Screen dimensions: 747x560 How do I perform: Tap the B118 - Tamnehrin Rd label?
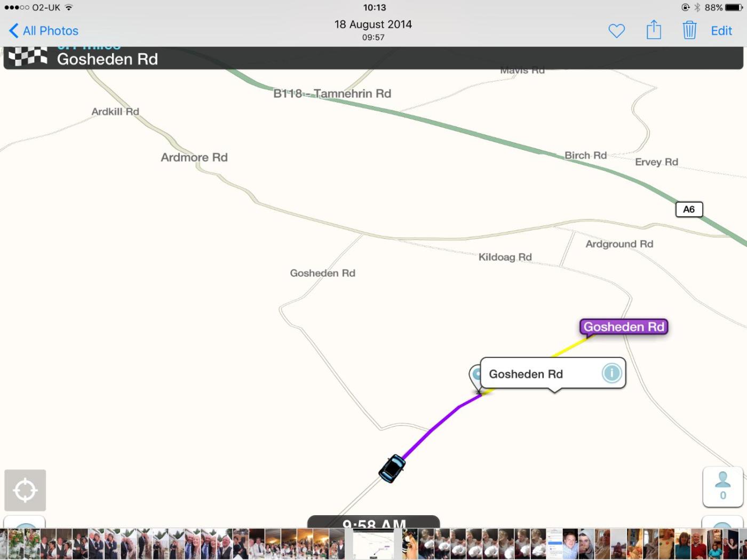[x=332, y=94]
